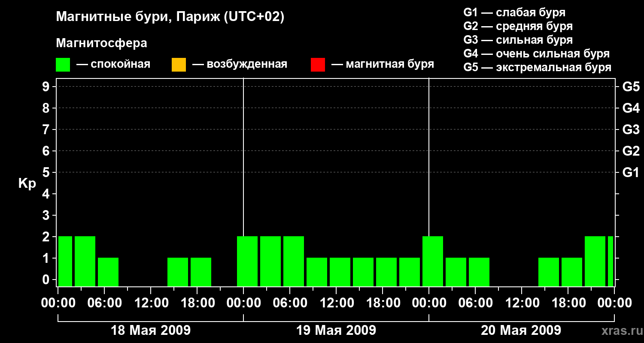Click the '19 Мая 2009' date label
The height and width of the screenshot is (343, 644).
(336, 331)
